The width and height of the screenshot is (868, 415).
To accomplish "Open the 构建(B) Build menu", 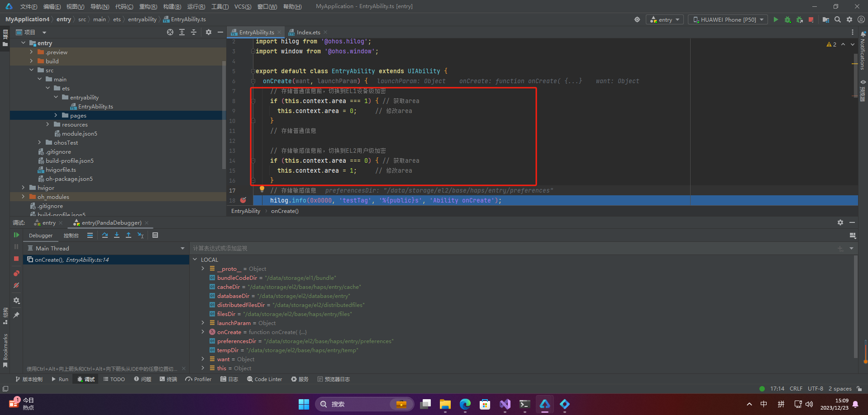I will [x=172, y=6].
